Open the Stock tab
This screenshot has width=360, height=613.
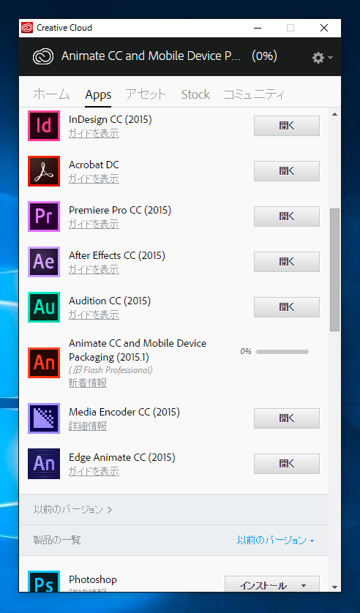tap(195, 94)
